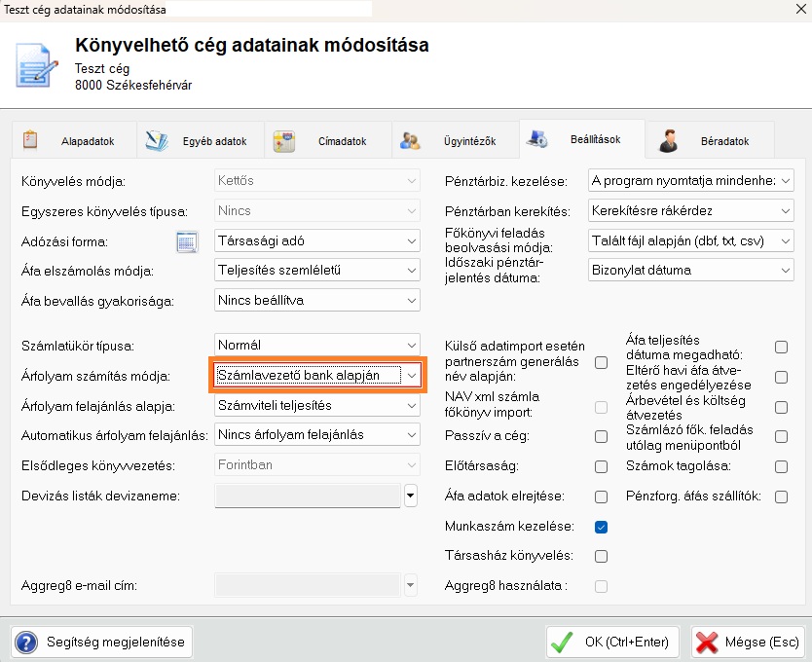Uncheck the Munkaszám kezelése checkbox
The height and width of the screenshot is (662, 812).
click(x=601, y=527)
